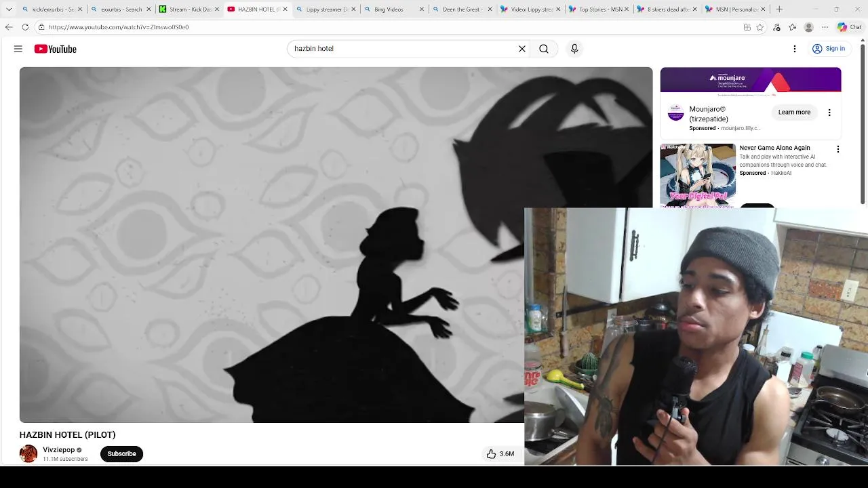The image size is (868, 488).
Task: Open the browser media control icon
Action: pos(776,27)
